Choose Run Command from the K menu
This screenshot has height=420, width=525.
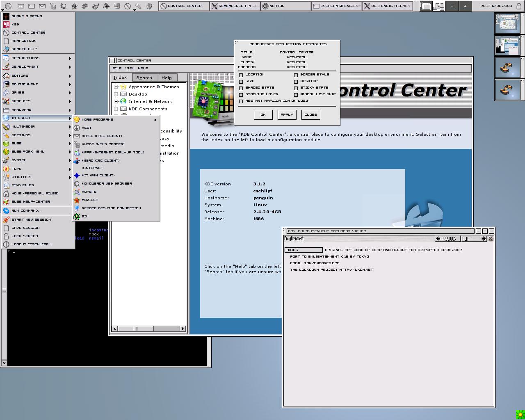[x=38, y=210]
